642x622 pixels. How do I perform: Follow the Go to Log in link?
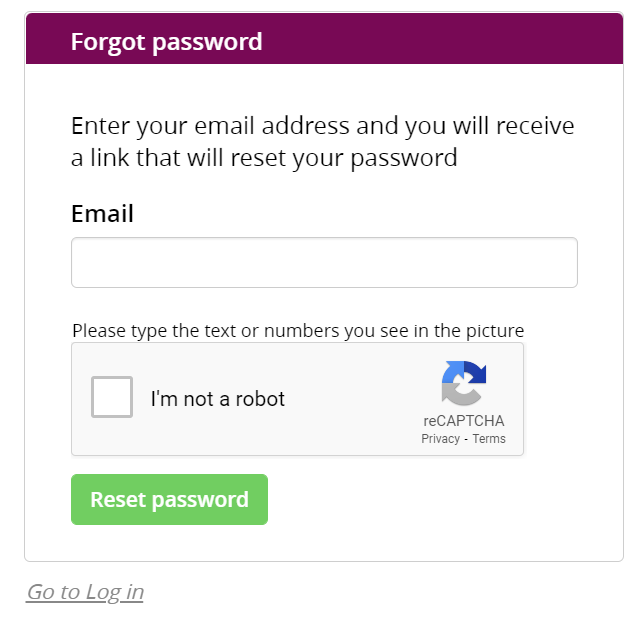point(85,592)
